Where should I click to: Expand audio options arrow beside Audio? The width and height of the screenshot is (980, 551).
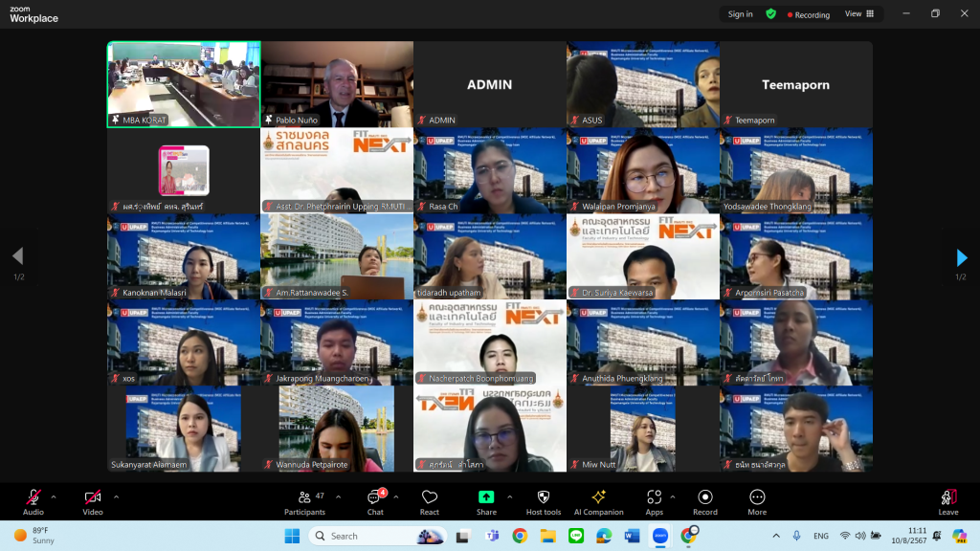pyautogui.click(x=54, y=496)
